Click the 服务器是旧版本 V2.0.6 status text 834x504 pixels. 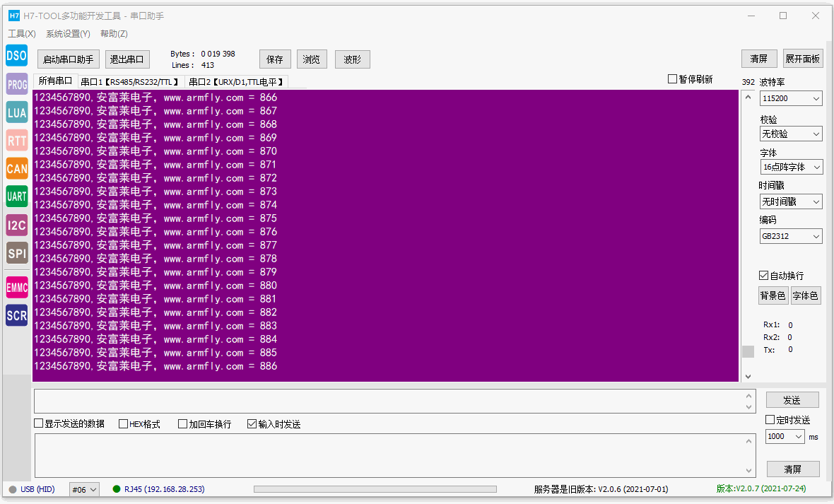tap(601, 489)
